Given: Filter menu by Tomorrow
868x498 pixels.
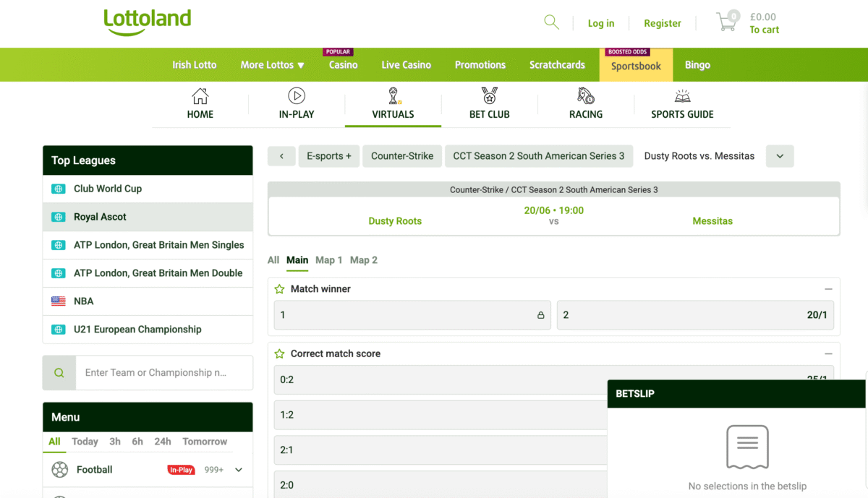Looking at the screenshot, I should (x=205, y=442).
